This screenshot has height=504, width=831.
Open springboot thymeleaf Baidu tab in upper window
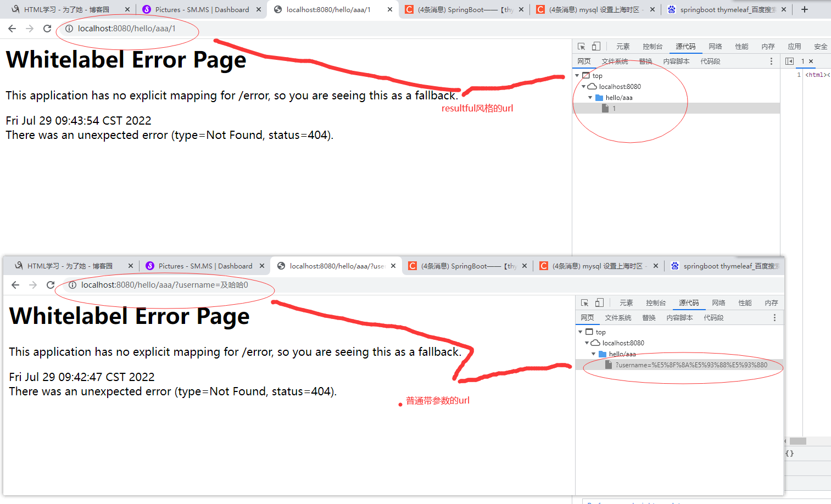coord(722,9)
